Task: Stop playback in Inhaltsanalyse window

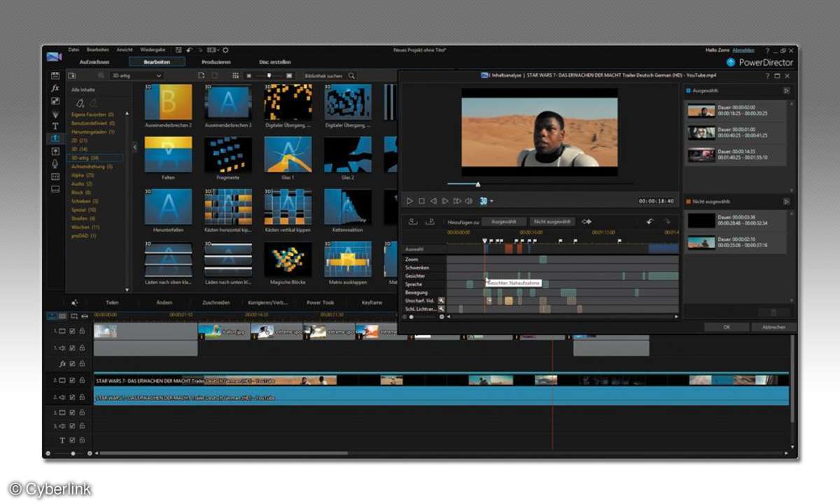Action: [422, 201]
